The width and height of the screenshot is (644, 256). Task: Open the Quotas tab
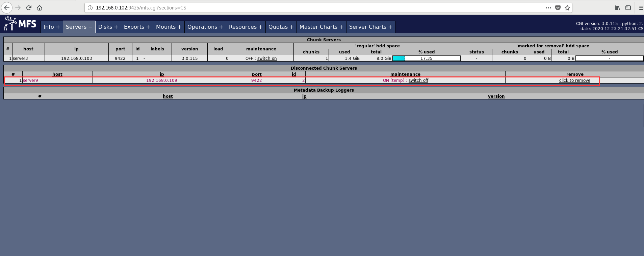[x=281, y=27]
